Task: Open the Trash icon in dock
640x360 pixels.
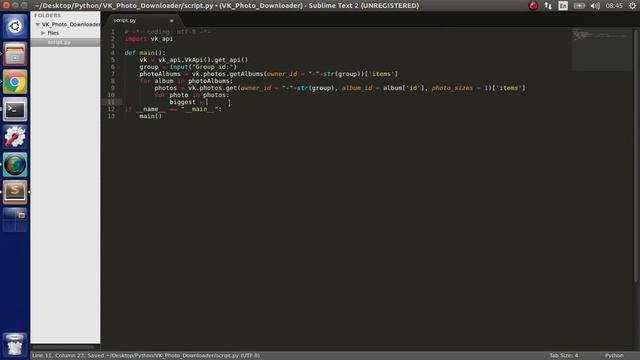Action: 15,345
